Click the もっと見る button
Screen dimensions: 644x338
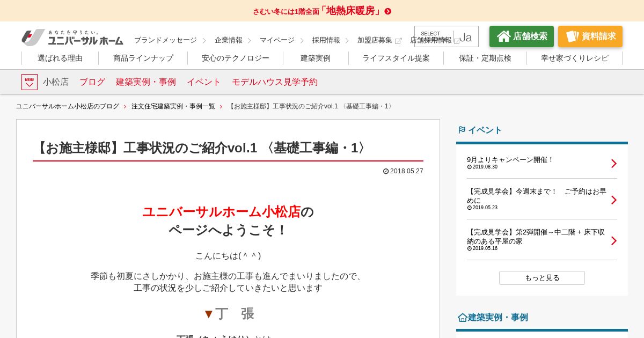(x=542, y=278)
